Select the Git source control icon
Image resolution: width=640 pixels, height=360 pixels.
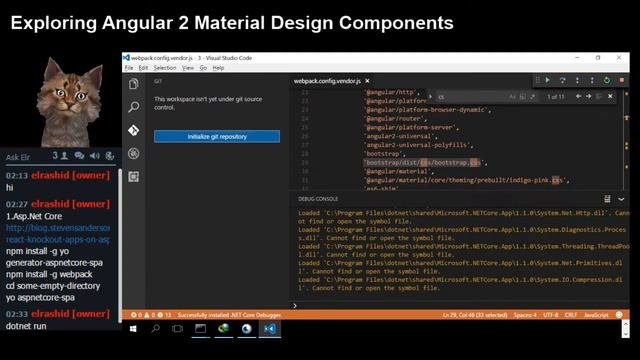133,130
